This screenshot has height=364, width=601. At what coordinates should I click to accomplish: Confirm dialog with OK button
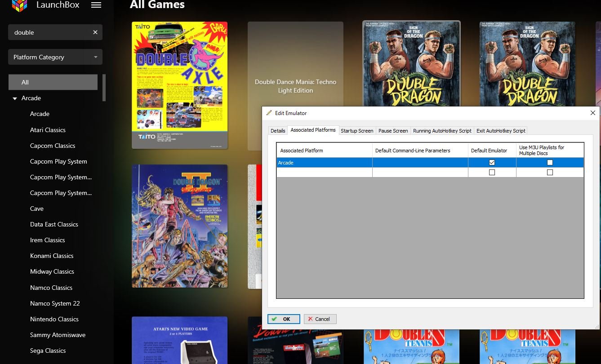[284, 319]
